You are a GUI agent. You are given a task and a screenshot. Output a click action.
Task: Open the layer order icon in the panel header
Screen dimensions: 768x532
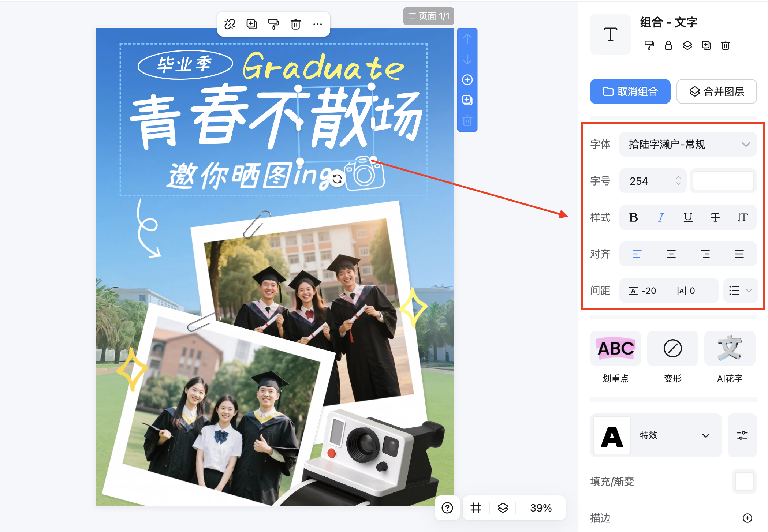(x=687, y=45)
